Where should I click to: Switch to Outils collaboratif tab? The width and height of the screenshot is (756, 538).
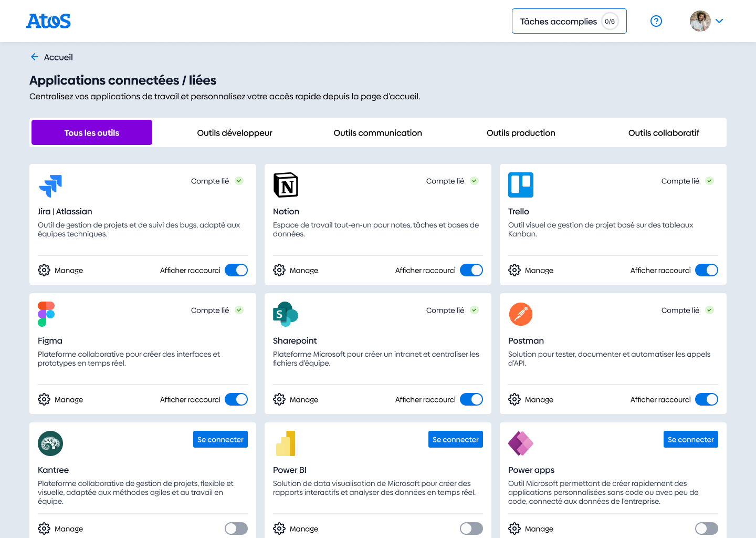pos(664,133)
